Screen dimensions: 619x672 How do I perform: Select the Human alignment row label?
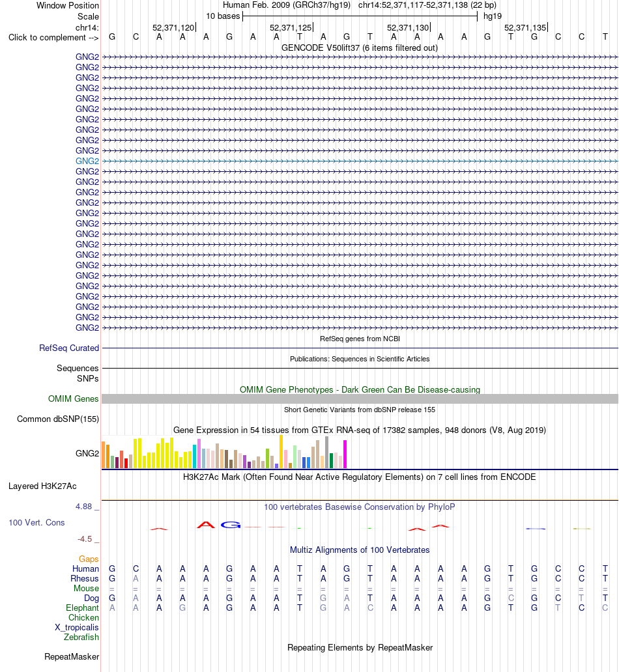(x=85, y=568)
